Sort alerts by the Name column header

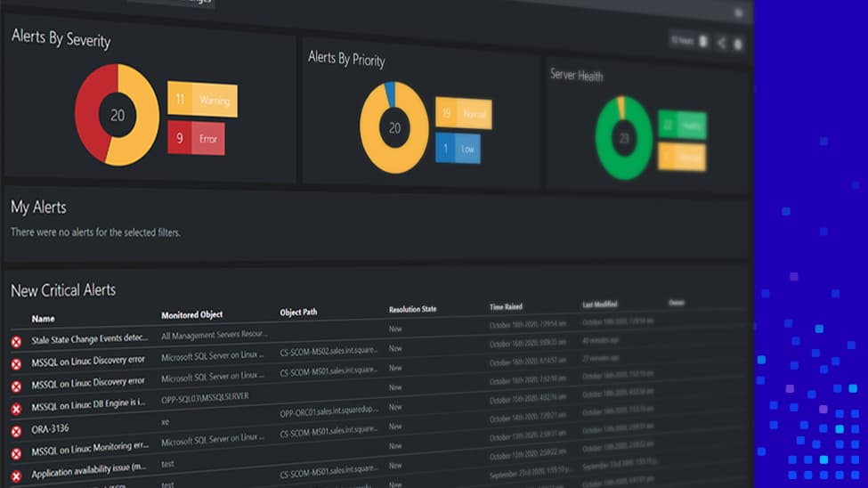click(43, 318)
